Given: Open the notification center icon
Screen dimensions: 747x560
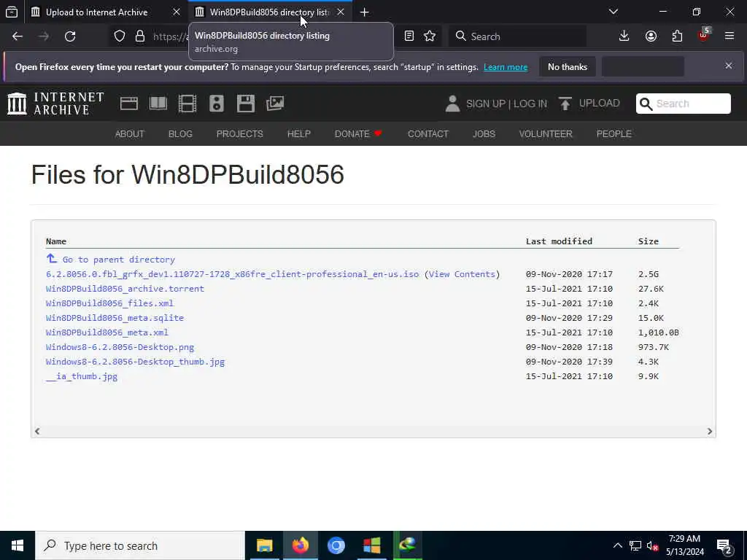Looking at the screenshot, I should [724, 545].
